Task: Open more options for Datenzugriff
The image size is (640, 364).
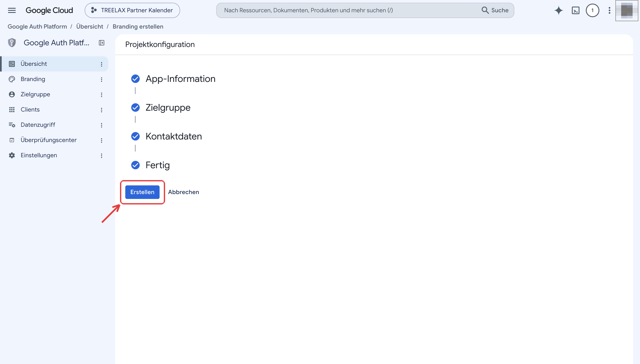Action: [x=102, y=125]
